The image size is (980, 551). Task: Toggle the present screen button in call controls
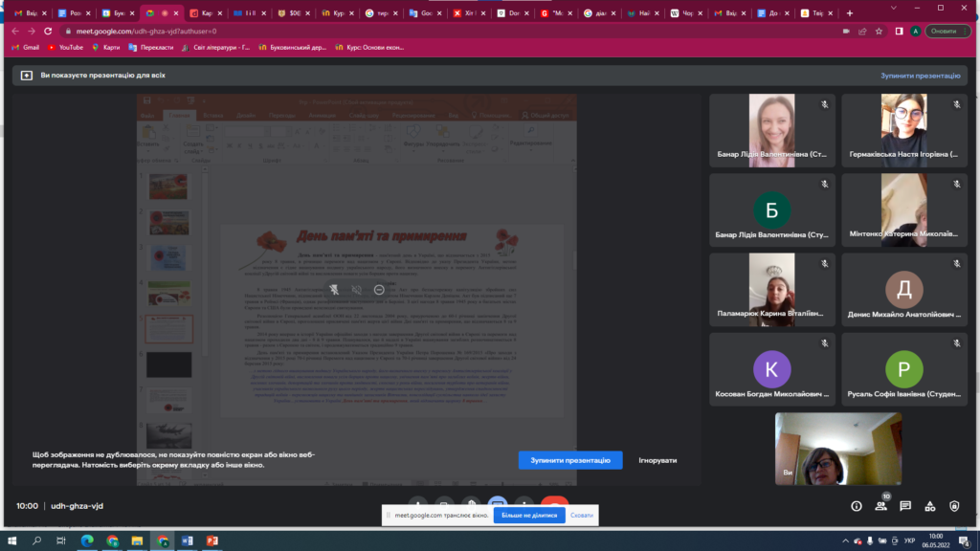click(x=496, y=502)
